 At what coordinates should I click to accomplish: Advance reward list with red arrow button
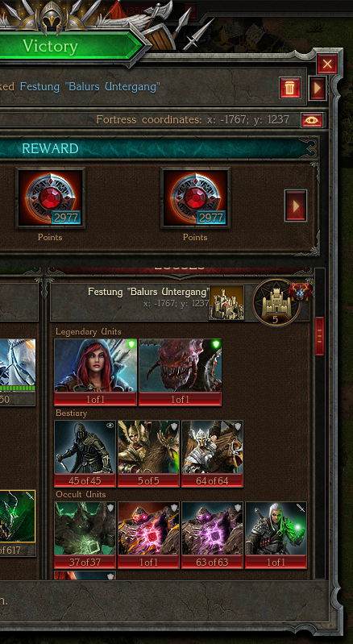click(296, 206)
